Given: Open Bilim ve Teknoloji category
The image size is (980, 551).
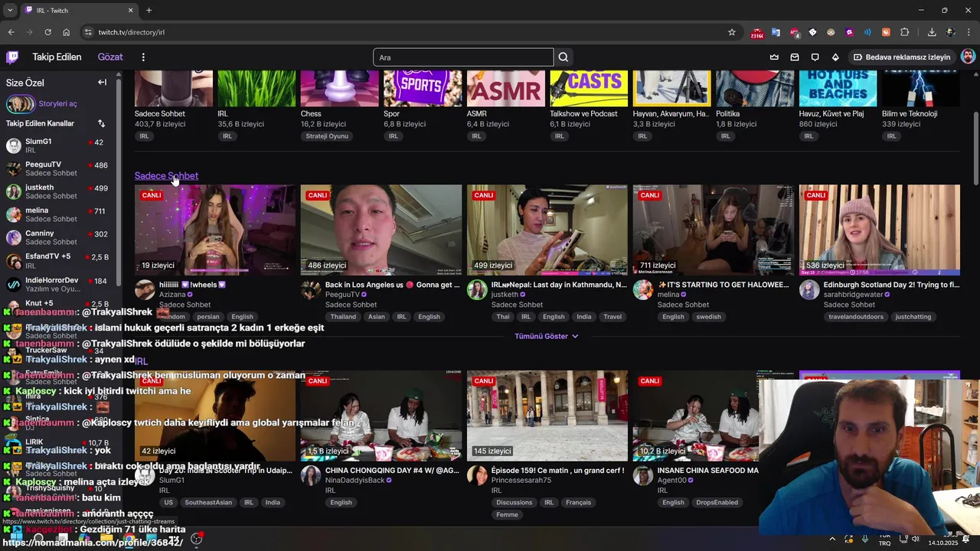Looking at the screenshot, I should 920,88.
